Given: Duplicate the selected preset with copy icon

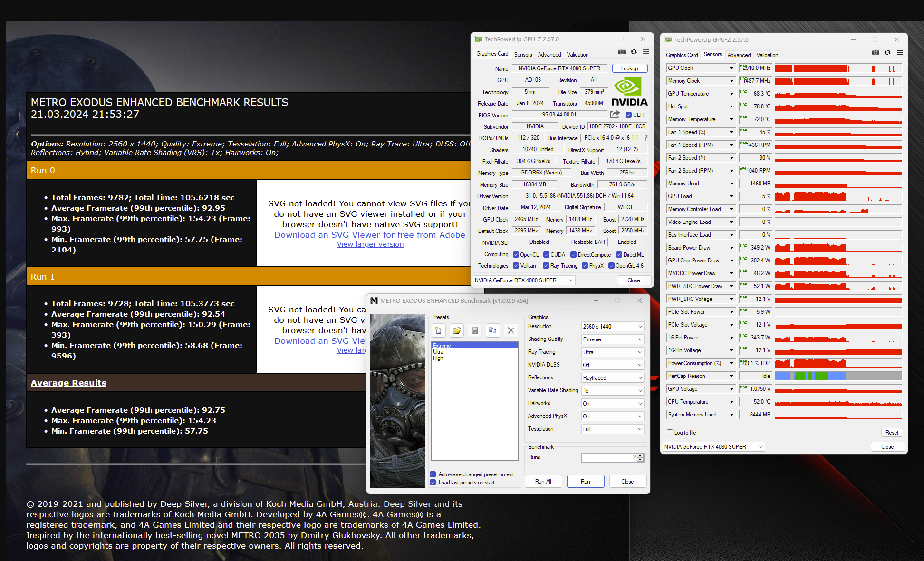Looking at the screenshot, I should point(492,330).
